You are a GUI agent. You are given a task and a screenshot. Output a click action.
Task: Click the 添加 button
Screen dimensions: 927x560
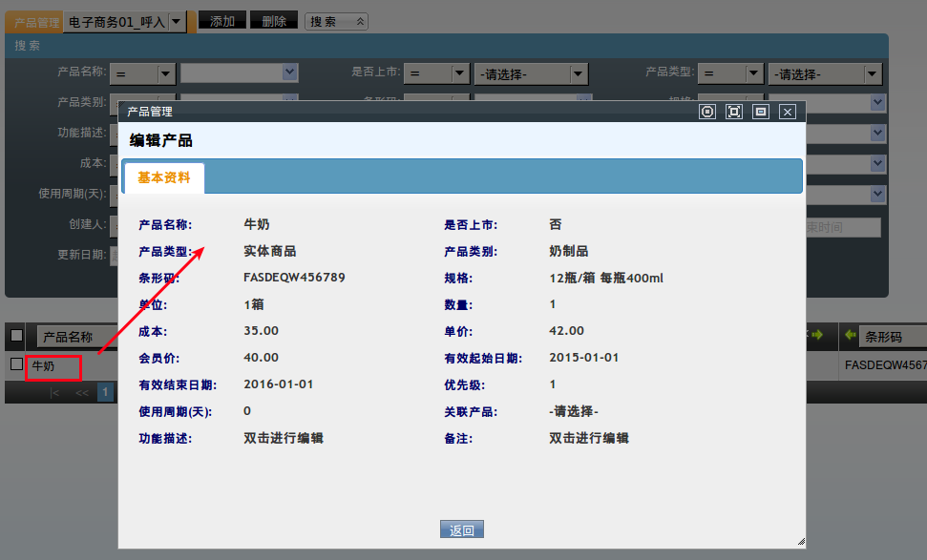pyautogui.click(x=221, y=21)
